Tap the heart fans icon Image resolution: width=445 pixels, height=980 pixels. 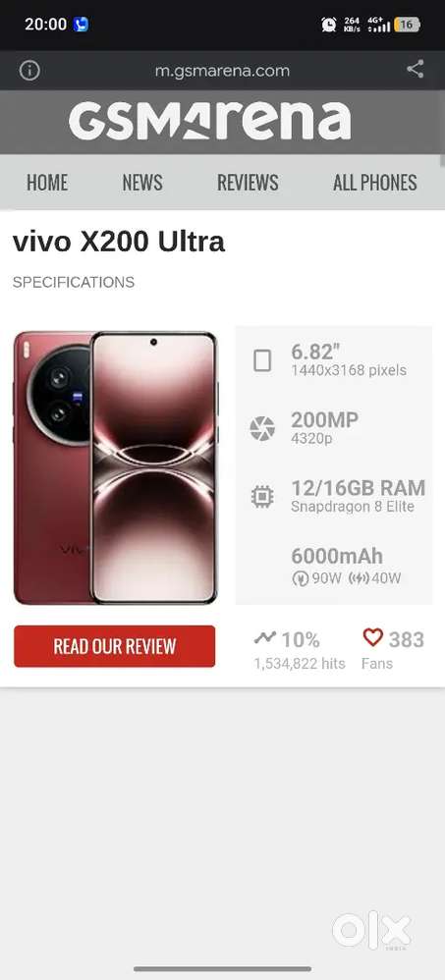pyautogui.click(x=372, y=637)
